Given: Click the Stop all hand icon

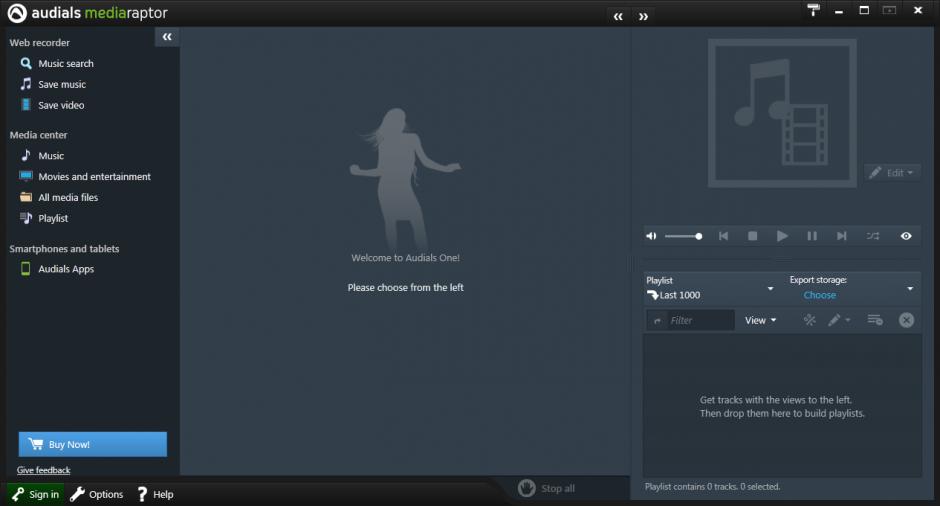Looking at the screenshot, I should click(x=527, y=488).
